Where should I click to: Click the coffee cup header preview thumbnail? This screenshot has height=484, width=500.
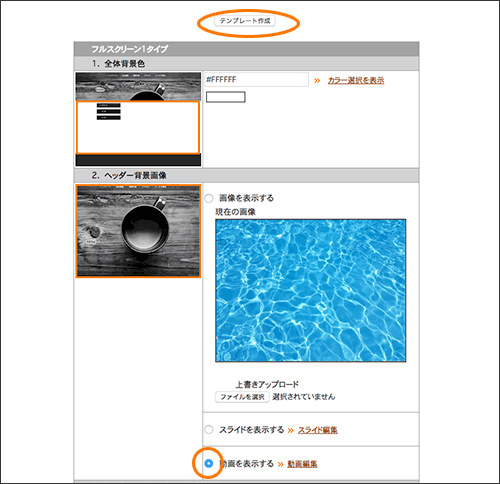click(138, 231)
